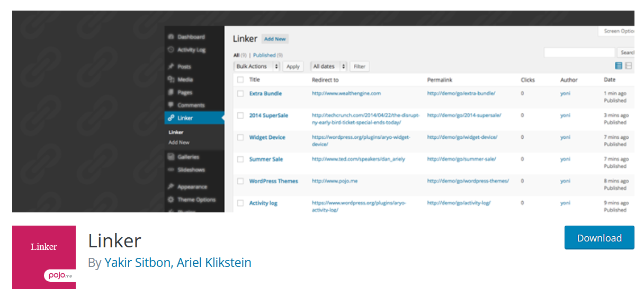Switch to list view mode icon
Viewport: 644px width, 295px height.
pos(619,66)
